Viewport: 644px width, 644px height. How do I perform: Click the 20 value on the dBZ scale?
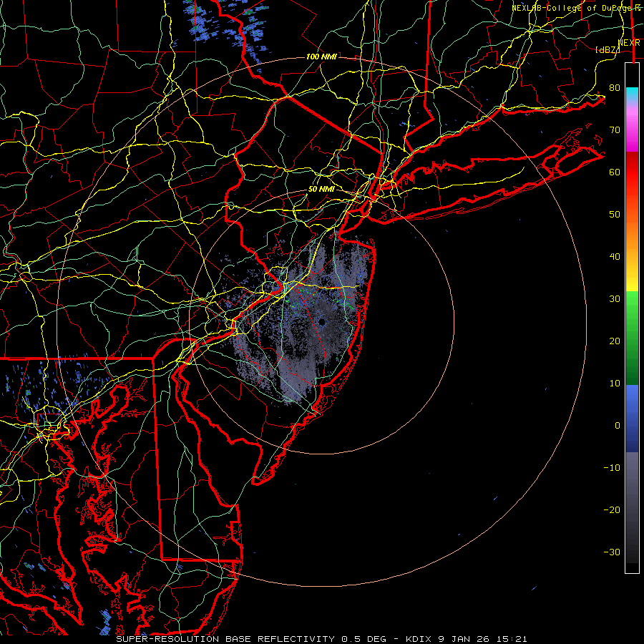[x=615, y=341]
